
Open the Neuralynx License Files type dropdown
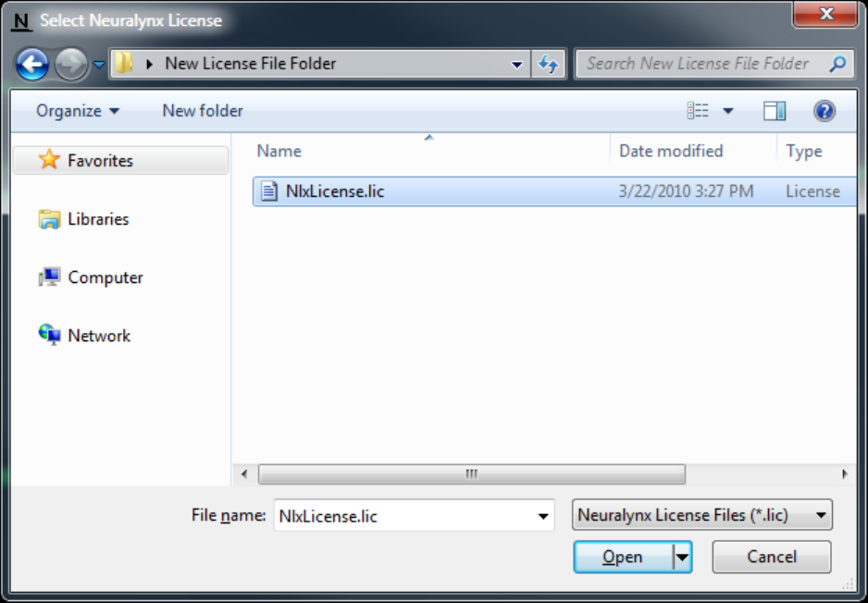click(x=702, y=515)
